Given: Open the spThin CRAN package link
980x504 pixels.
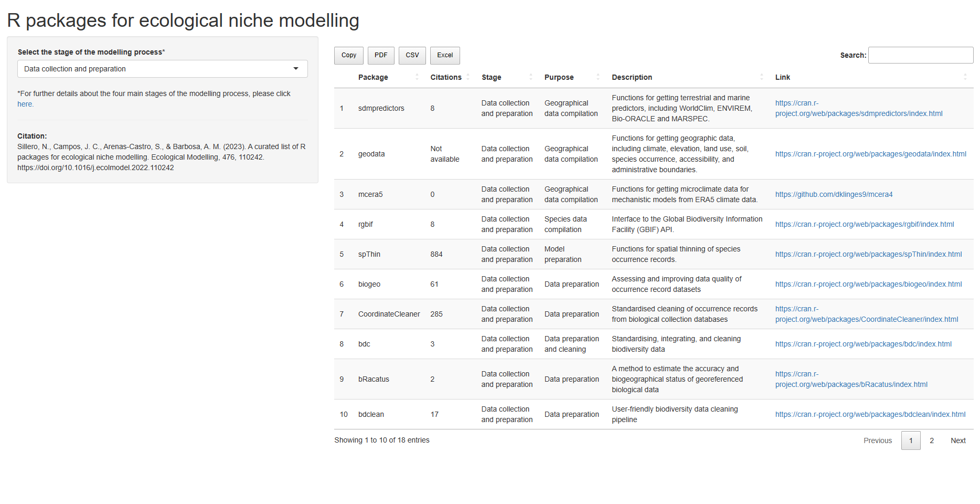Looking at the screenshot, I should pyautogui.click(x=868, y=254).
